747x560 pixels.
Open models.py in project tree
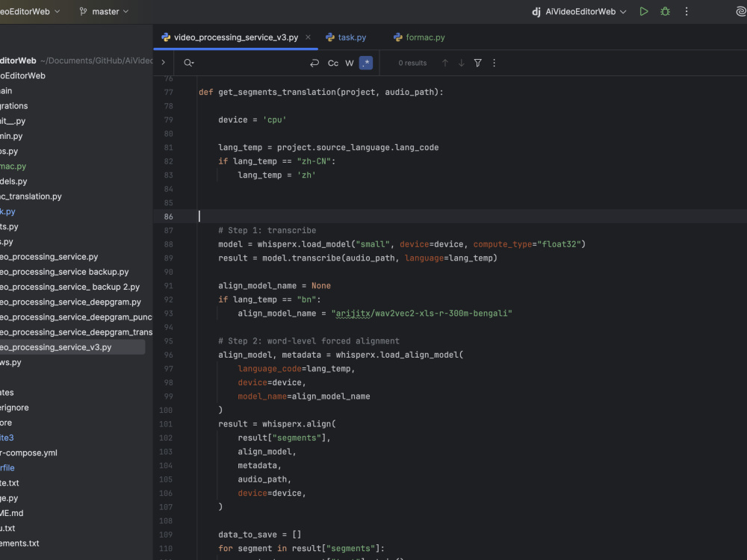(x=13, y=181)
